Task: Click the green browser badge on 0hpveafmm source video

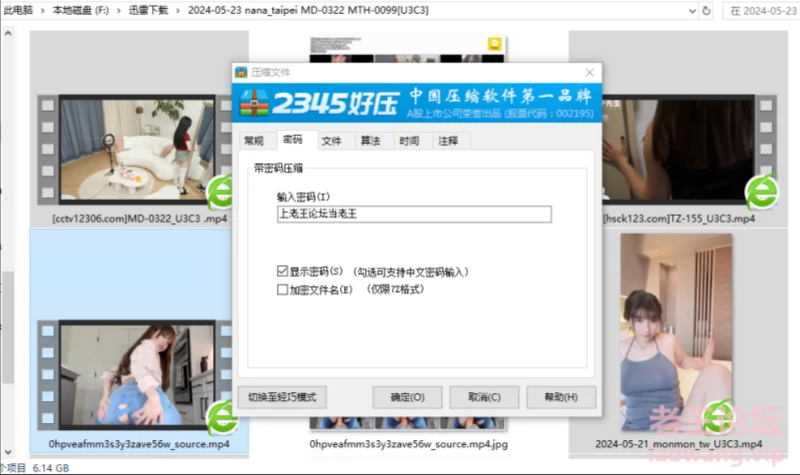Action: (221, 417)
